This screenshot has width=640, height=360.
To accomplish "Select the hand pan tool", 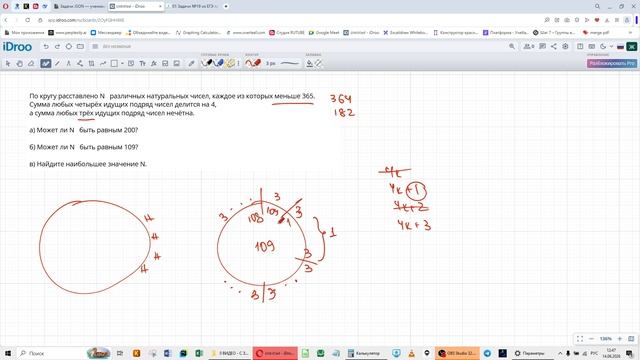I will 20,63.
